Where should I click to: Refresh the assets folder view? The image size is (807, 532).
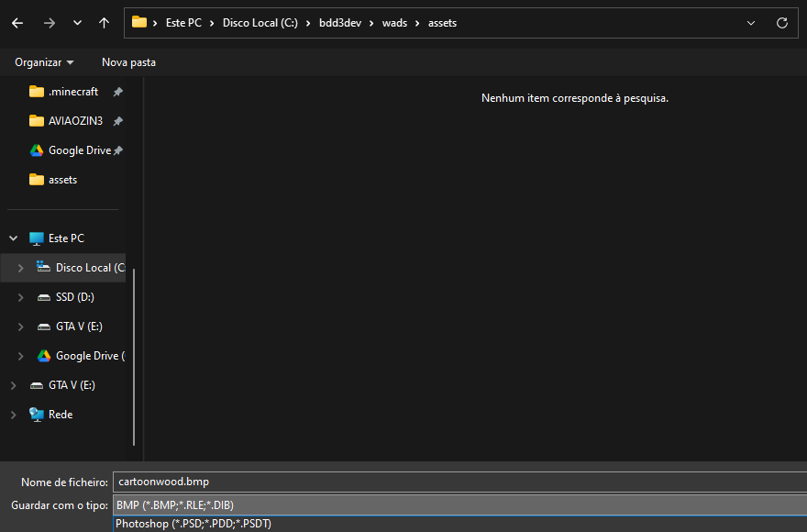(x=781, y=23)
